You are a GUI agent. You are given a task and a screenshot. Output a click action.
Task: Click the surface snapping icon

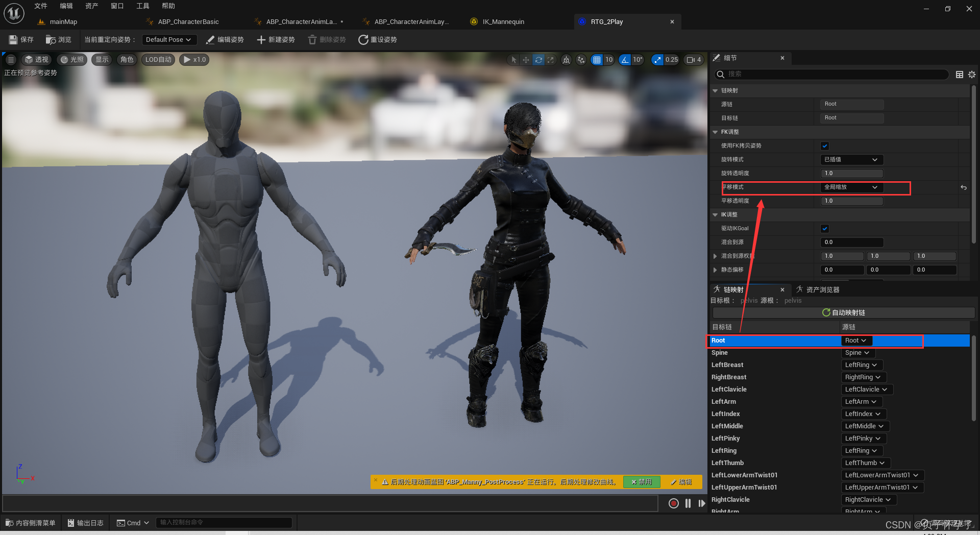581,60
